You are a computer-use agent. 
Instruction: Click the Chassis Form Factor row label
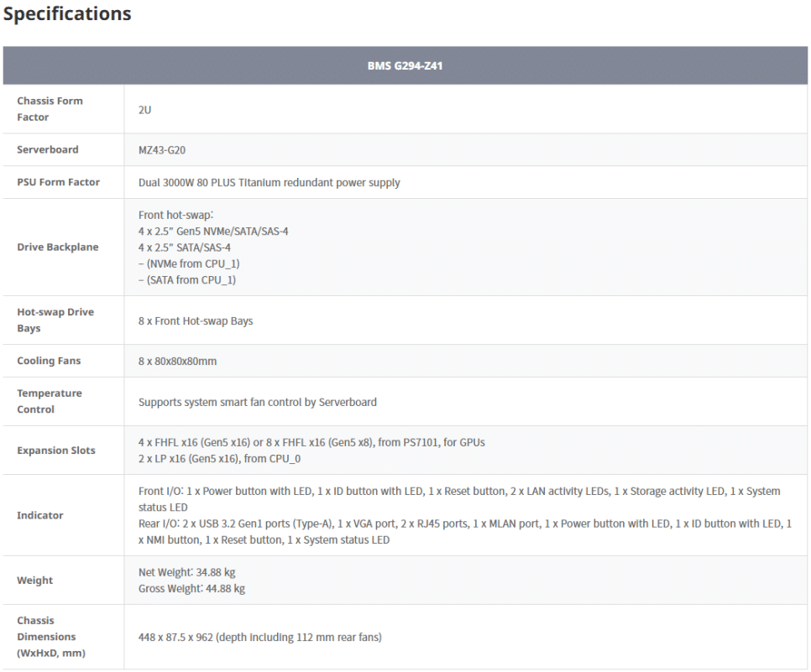click(x=50, y=109)
